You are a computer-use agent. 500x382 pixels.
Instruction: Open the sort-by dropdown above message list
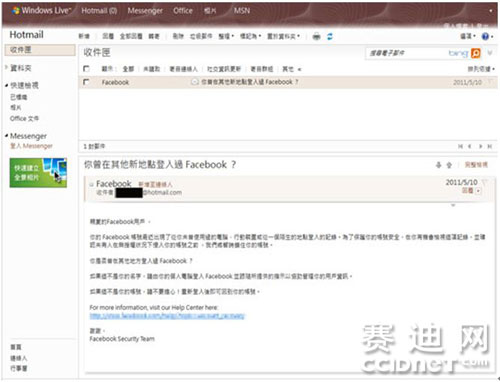[481, 69]
